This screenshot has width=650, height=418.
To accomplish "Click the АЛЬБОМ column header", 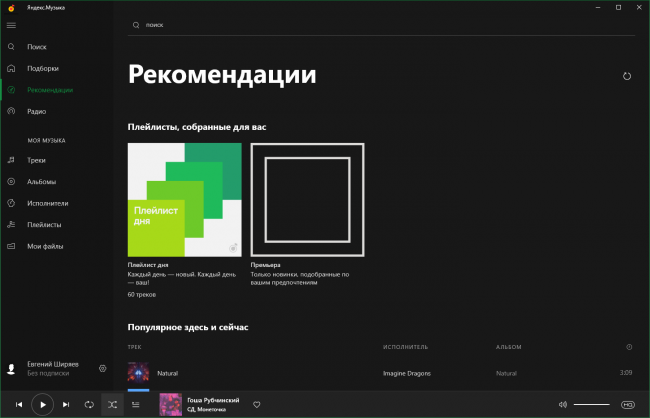I will [x=509, y=347].
